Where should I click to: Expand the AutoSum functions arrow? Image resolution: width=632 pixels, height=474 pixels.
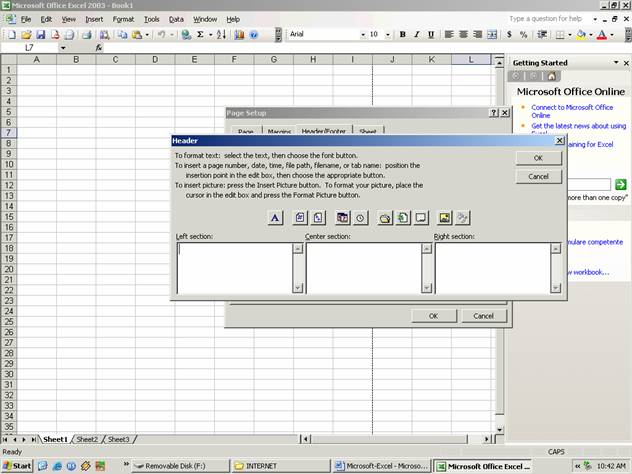210,35
